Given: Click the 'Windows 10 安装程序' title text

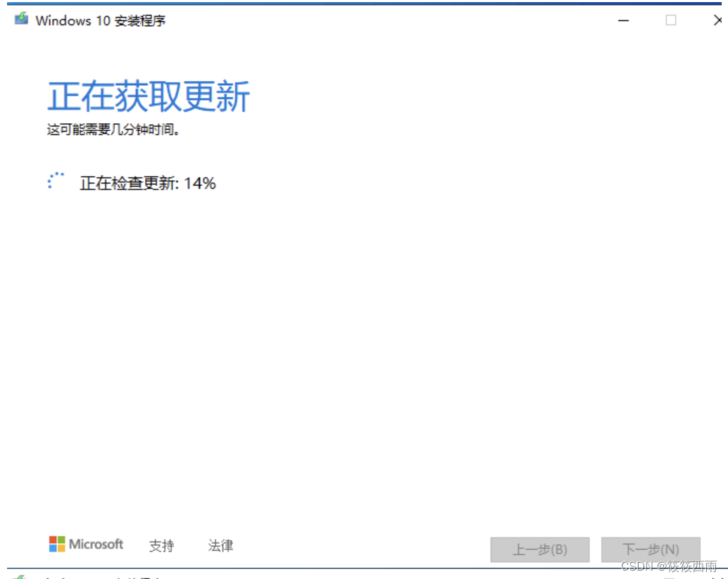Looking at the screenshot, I should 100,20.
